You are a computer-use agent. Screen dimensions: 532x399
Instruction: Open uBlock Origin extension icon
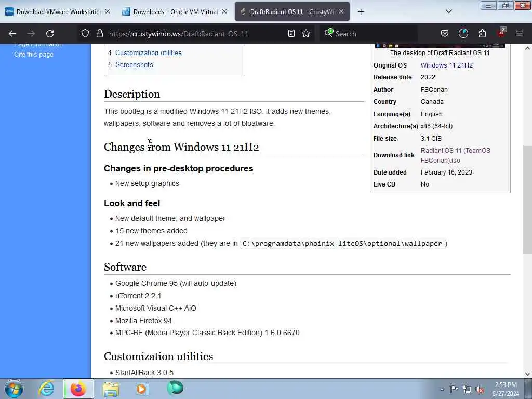[501, 33]
